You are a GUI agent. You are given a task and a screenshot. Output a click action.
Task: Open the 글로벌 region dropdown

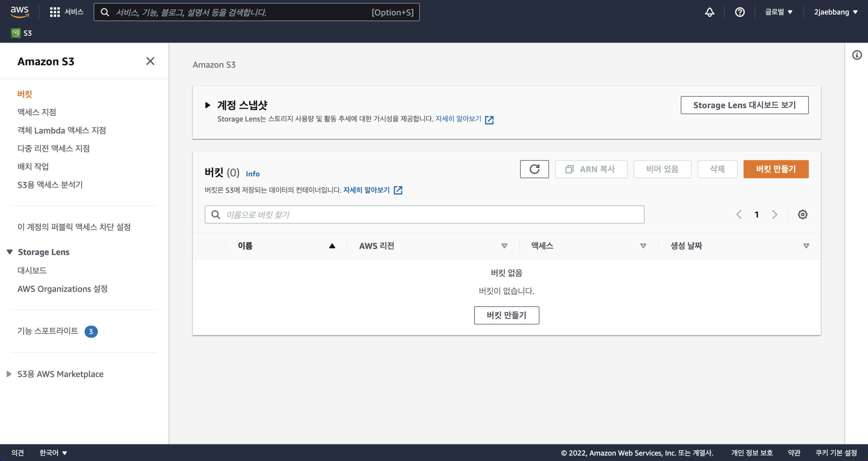[778, 12]
